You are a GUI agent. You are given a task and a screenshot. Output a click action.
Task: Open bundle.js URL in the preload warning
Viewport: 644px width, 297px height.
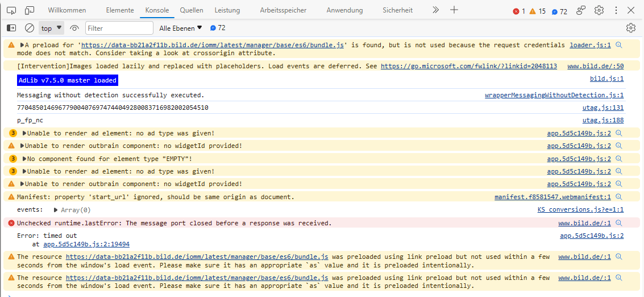tap(213, 45)
